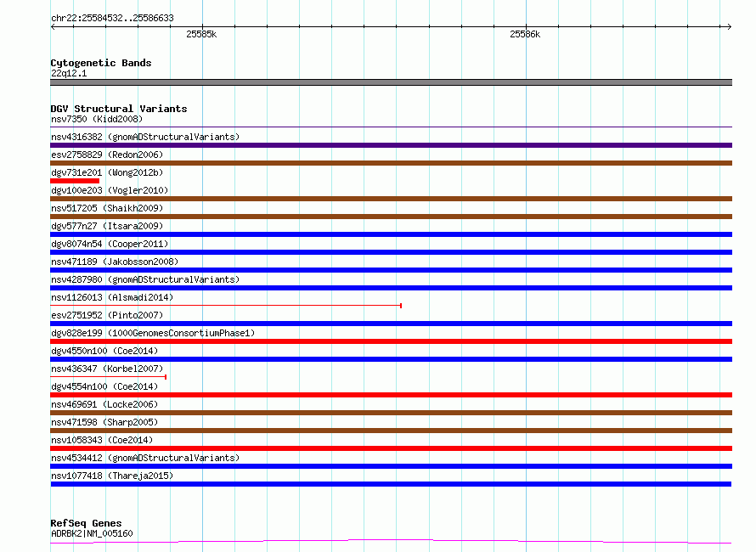Viewport: 756px width, 552px height.
Task: Select variant label dgv731e201 (Wong2012b)
Action: (107, 172)
